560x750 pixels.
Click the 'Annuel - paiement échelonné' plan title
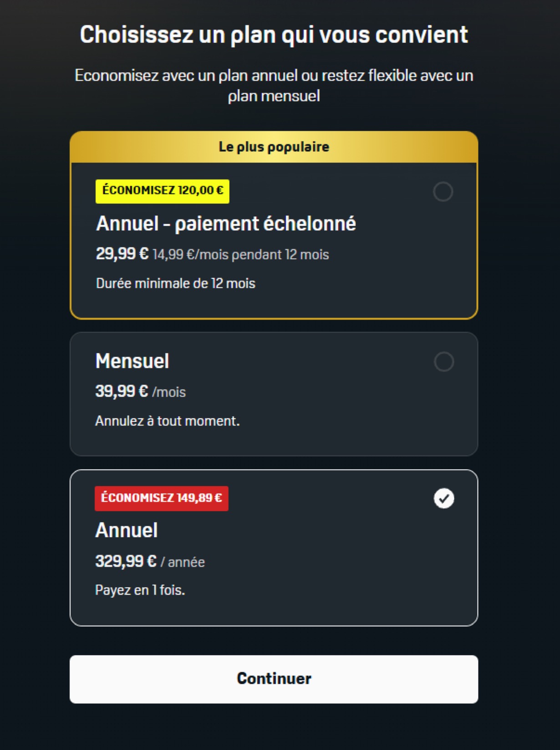(x=226, y=224)
